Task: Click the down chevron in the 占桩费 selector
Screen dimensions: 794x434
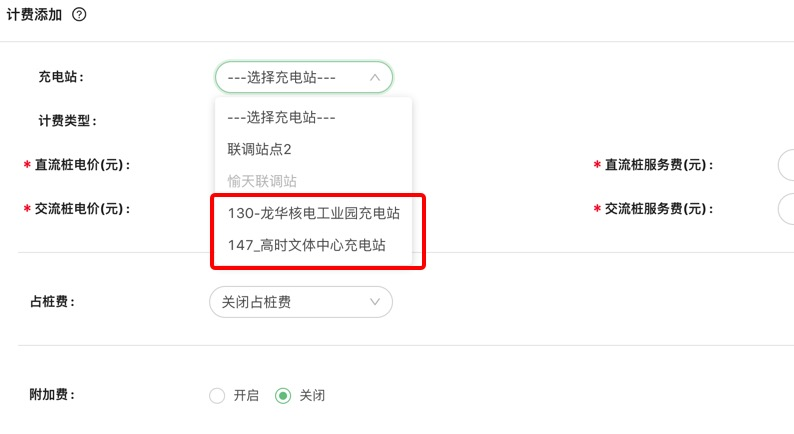Action: click(x=375, y=302)
